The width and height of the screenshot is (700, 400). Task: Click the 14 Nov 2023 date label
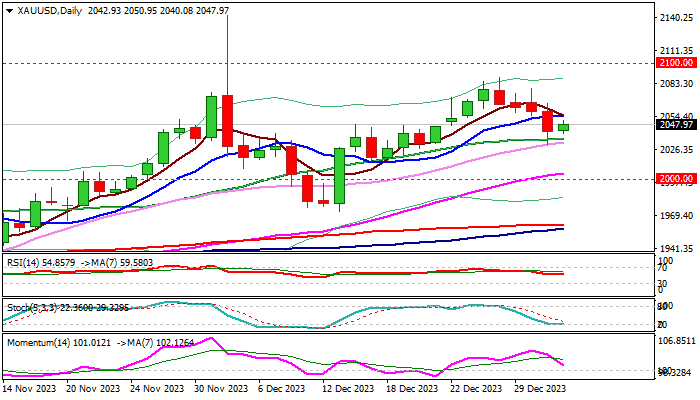point(30,386)
